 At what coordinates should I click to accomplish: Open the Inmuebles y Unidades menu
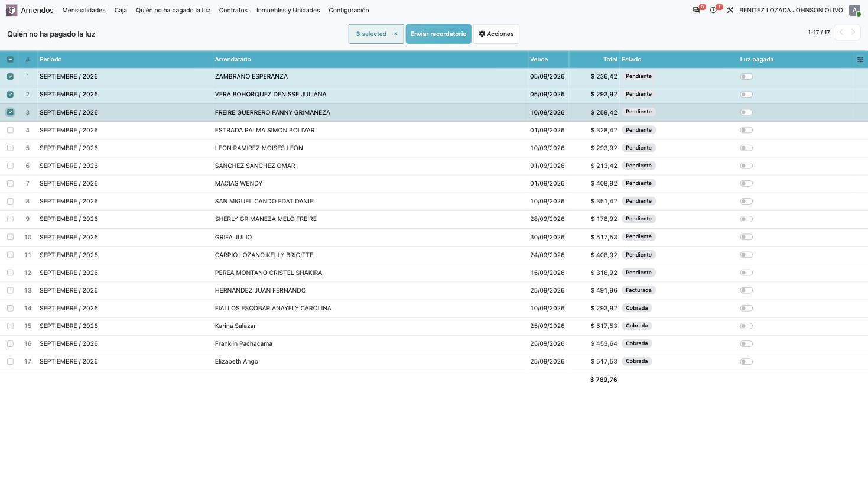pyautogui.click(x=288, y=10)
